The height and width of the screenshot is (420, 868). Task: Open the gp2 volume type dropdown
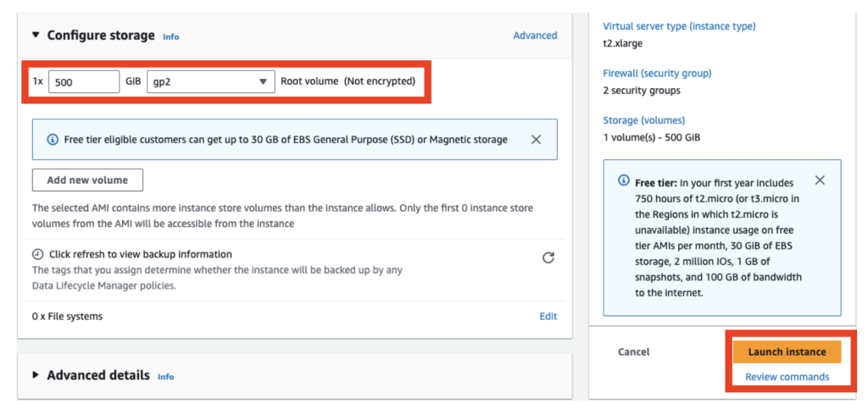tap(209, 81)
